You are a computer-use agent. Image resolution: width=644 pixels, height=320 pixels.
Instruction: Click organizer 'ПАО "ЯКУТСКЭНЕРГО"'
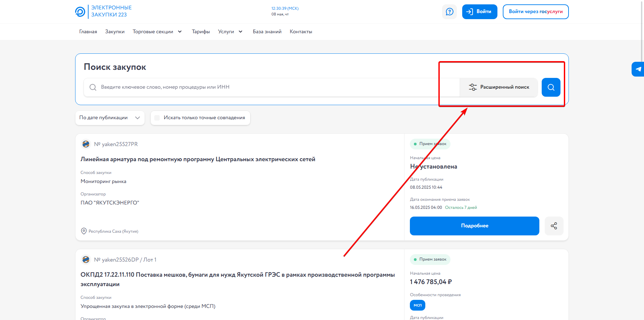[110, 203]
